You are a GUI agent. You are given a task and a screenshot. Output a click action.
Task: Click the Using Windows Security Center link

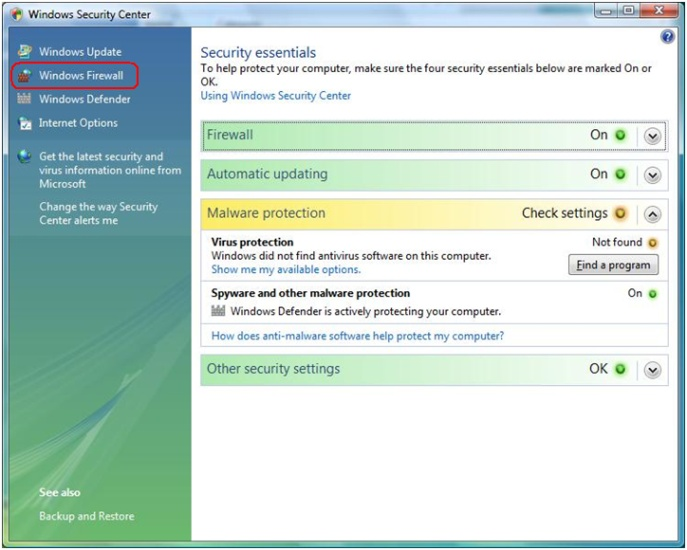click(276, 96)
